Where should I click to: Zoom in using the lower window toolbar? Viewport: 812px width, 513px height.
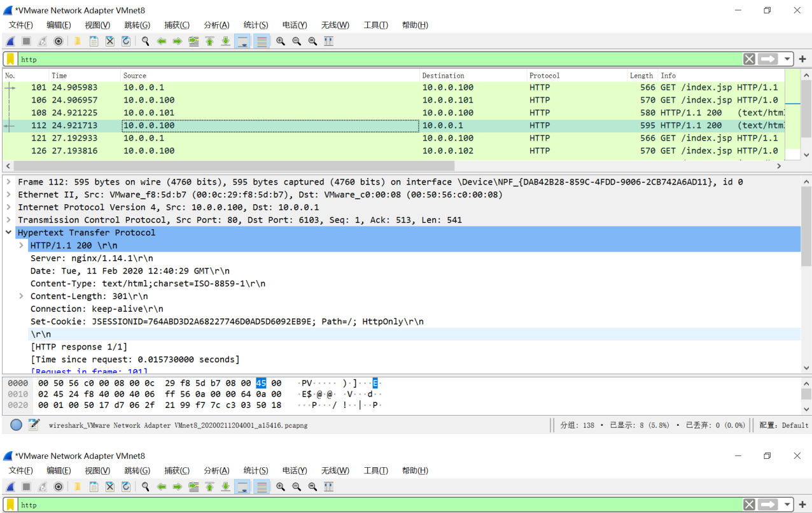tap(281, 487)
